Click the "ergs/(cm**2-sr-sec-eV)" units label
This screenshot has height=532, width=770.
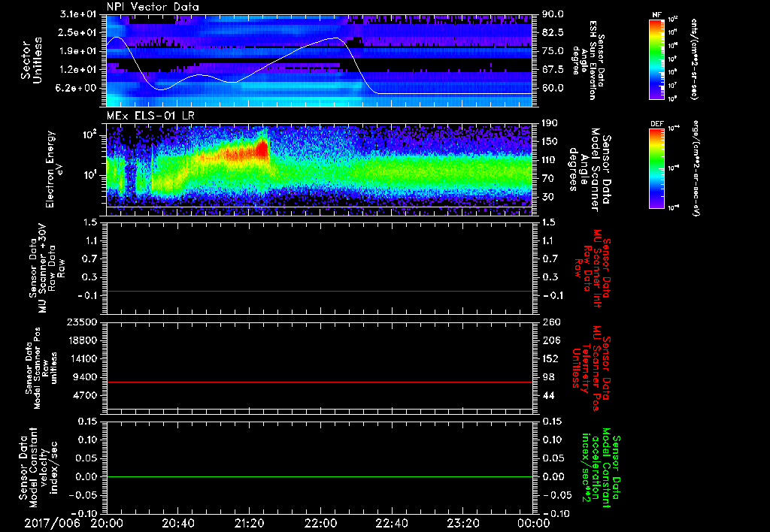point(696,168)
